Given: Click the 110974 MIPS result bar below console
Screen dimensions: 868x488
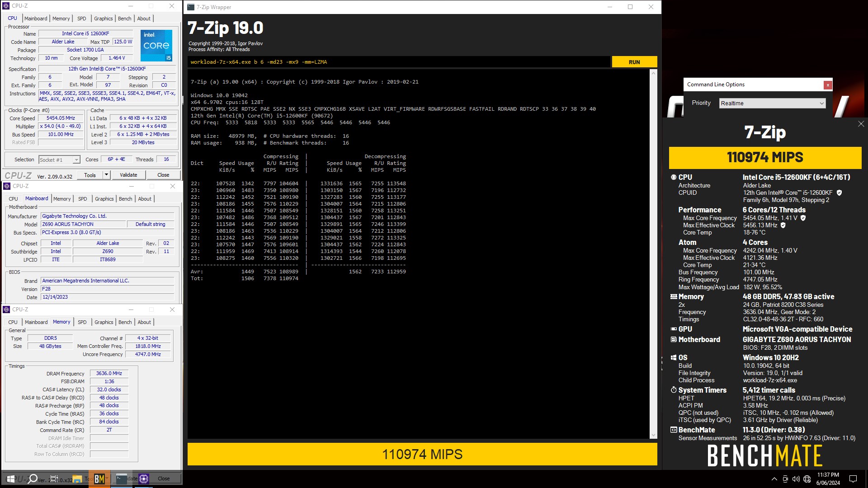Looking at the screenshot, I should 422,454.
